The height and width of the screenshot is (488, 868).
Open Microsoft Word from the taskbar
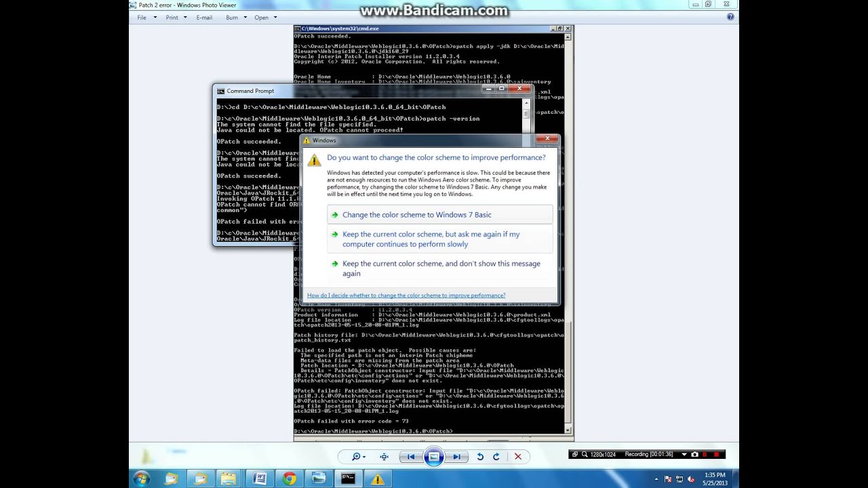click(260, 479)
